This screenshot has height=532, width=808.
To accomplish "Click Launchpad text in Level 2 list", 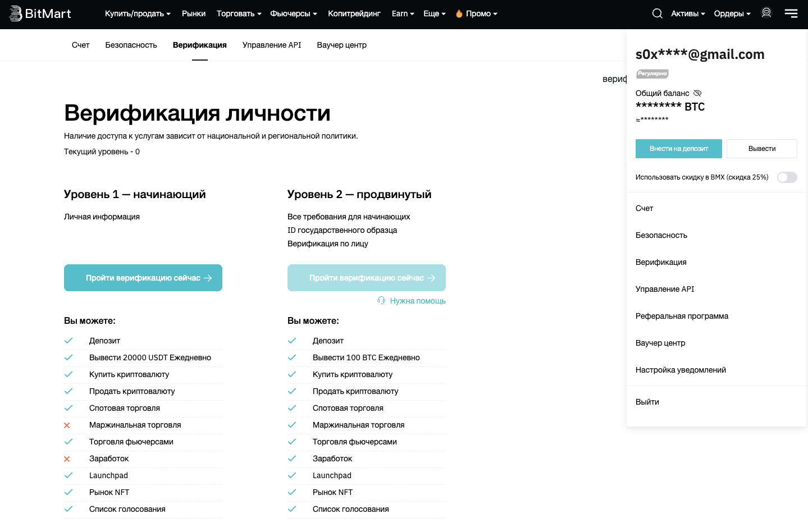I will pos(332,475).
